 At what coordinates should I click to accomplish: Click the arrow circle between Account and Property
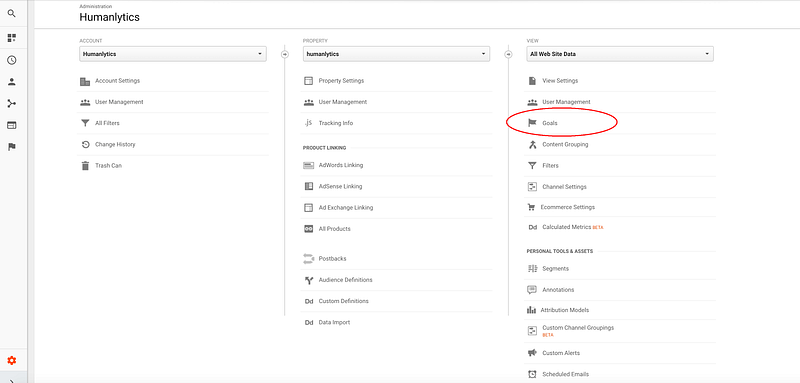coord(285,54)
